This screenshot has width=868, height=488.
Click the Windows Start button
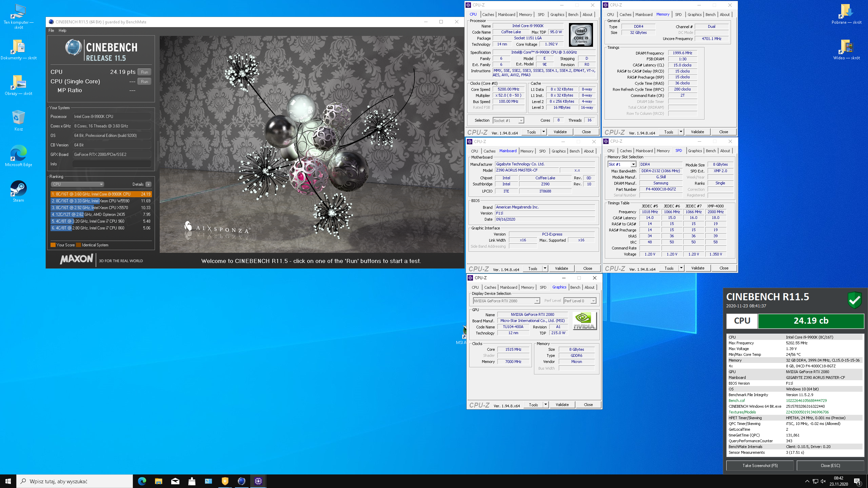click(8, 481)
